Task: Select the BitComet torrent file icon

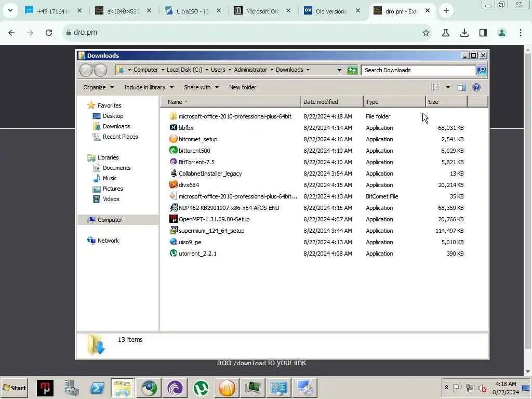Action: (x=174, y=196)
